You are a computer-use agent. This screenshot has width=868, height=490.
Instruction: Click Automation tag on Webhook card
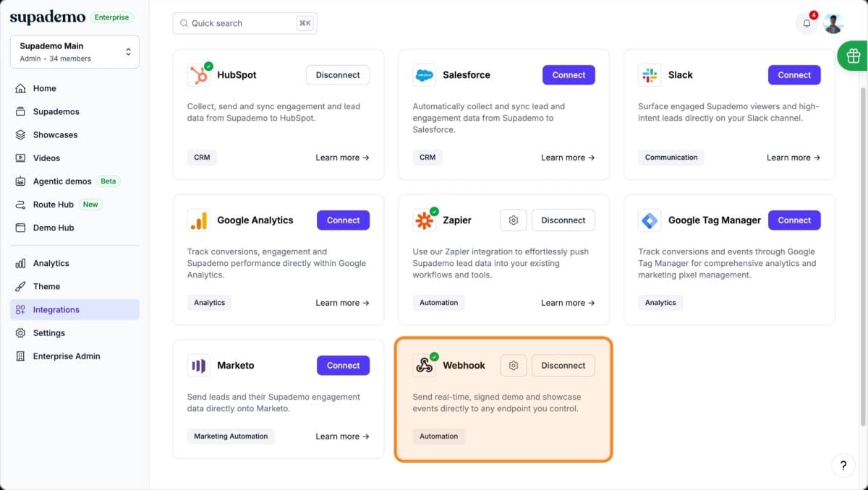(439, 437)
